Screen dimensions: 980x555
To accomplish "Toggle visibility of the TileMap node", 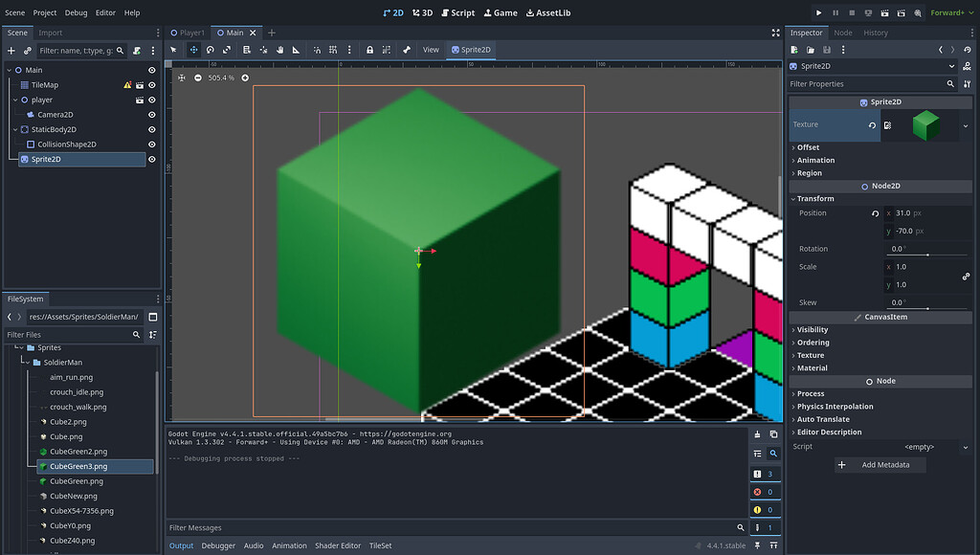I will click(x=151, y=85).
